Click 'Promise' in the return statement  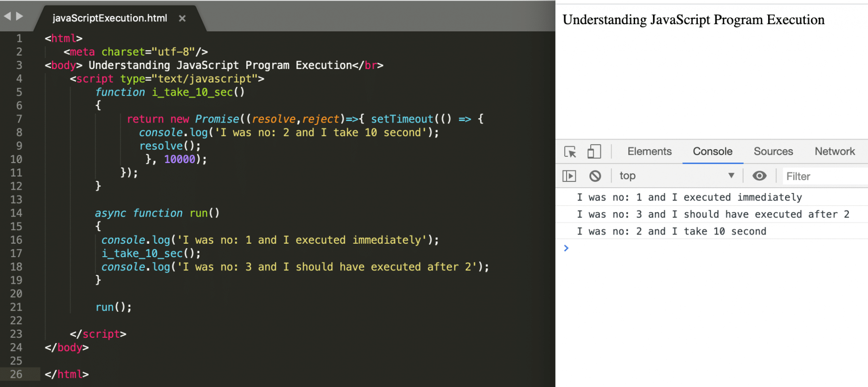217,119
